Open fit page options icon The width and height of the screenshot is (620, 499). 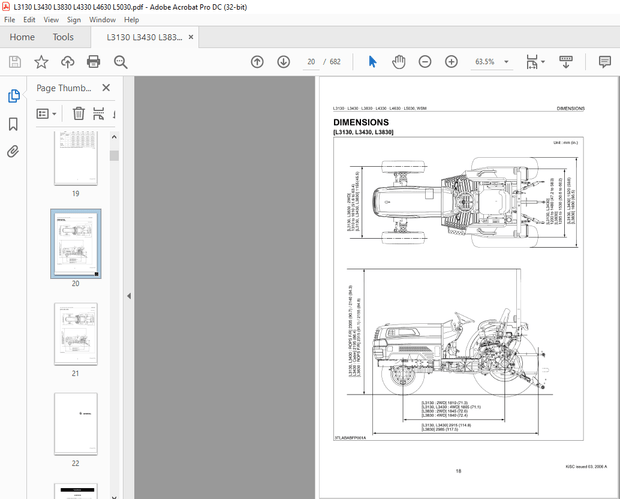[532, 62]
